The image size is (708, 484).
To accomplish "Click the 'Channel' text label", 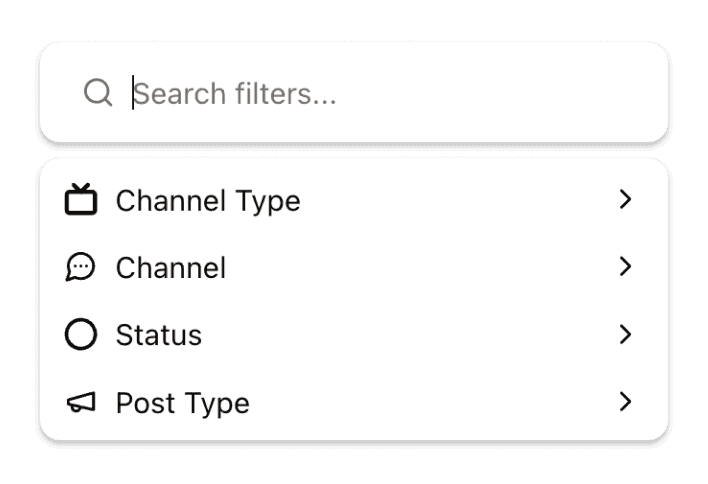I will [171, 268].
